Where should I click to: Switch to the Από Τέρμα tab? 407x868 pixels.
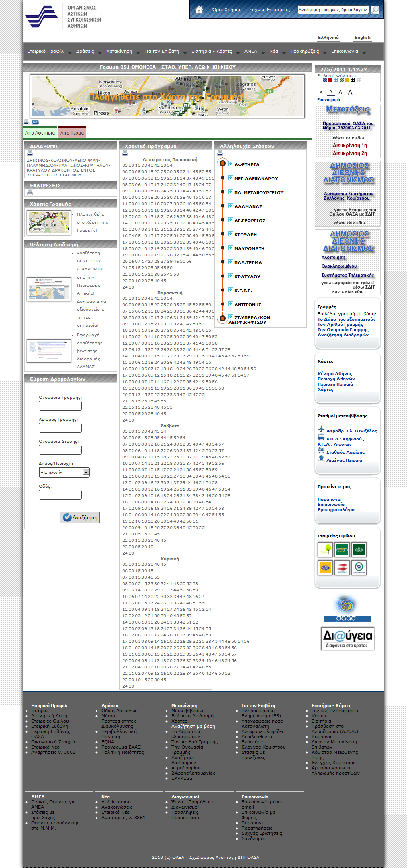72,133
